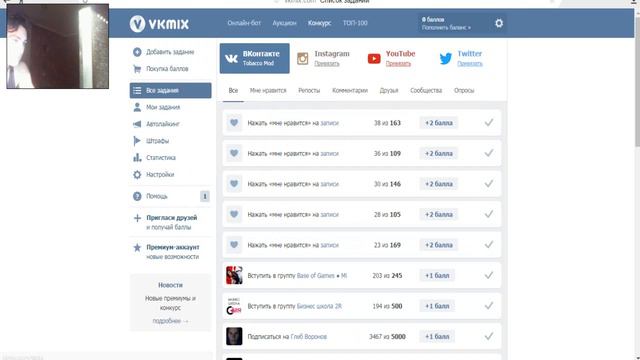Click Привязать link under YouTube

click(398, 64)
